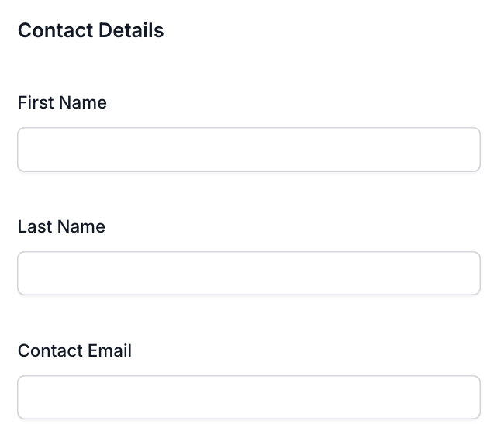Image resolution: width=504 pixels, height=445 pixels.
Task: Select the empty box between Last Name and Contact Email labels
Action: coord(249,274)
